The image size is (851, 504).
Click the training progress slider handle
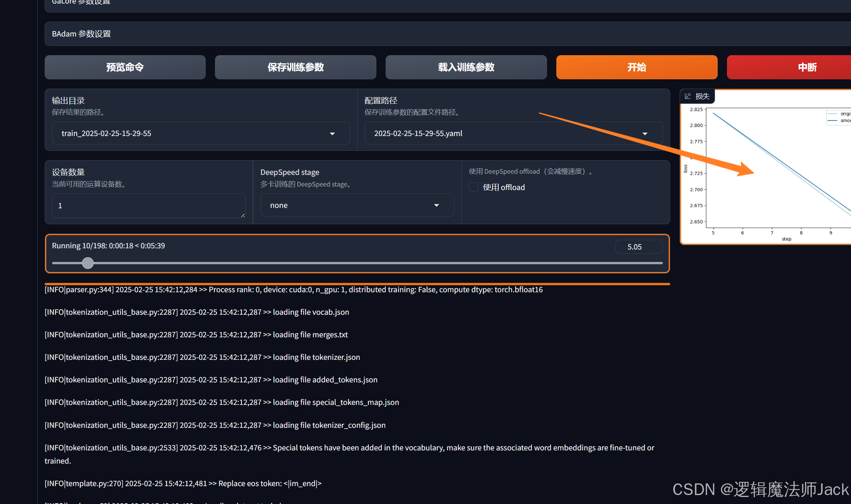[x=88, y=263]
